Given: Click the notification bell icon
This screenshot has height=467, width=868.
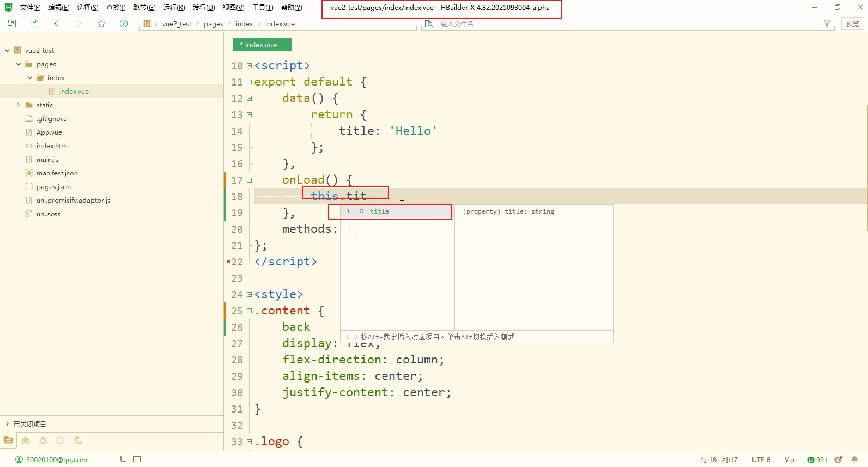Looking at the screenshot, I should click(854, 459).
